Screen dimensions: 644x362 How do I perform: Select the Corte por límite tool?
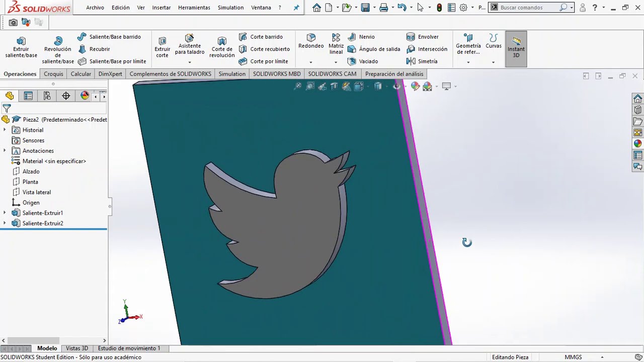pyautogui.click(x=263, y=61)
